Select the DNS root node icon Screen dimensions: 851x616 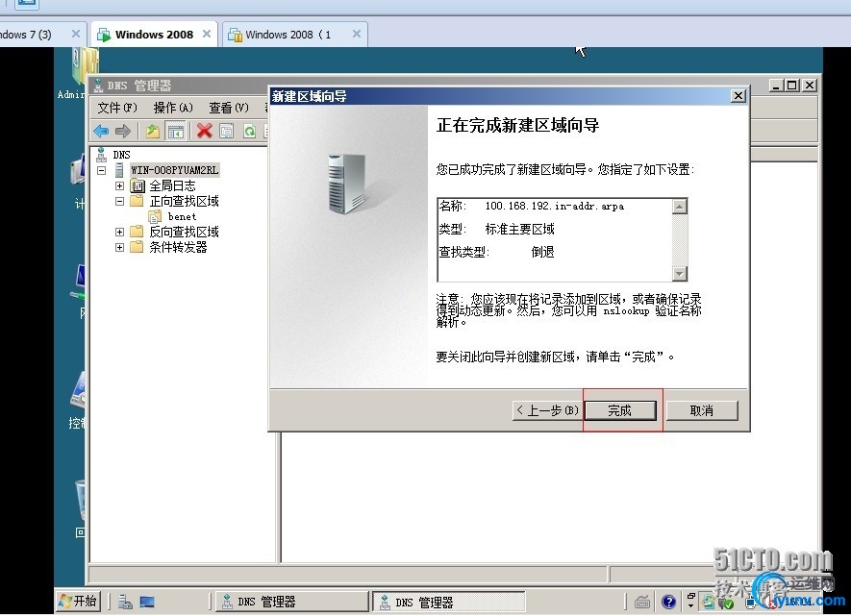tap(101, 155)
